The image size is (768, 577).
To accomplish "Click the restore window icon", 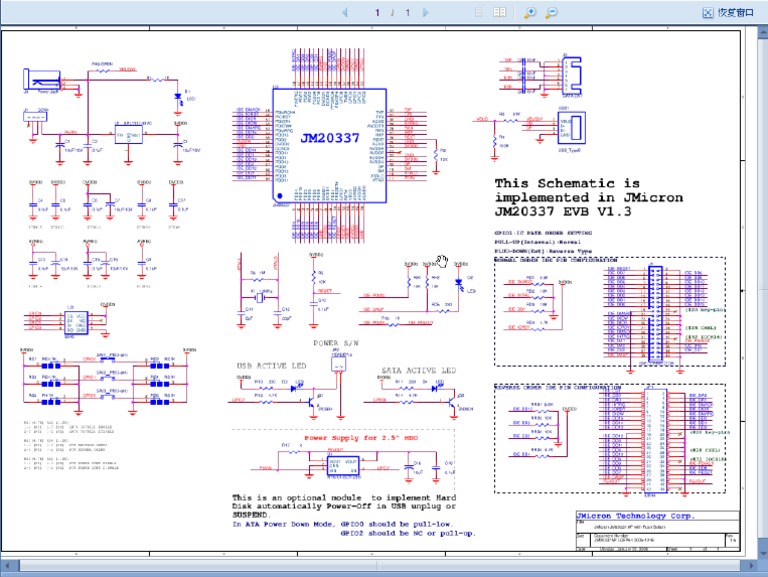I will pos(708,13).
